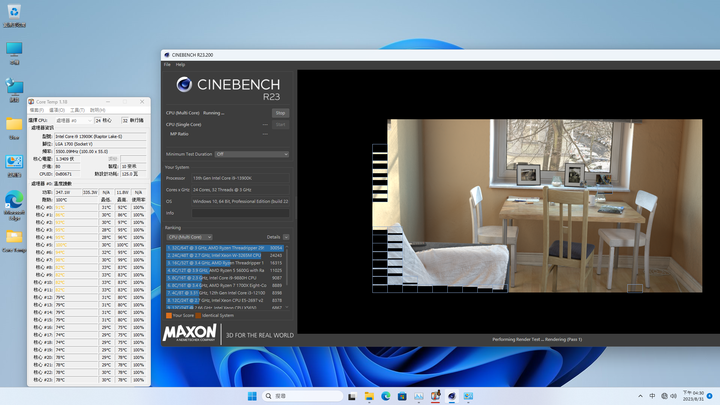Open the network tray icon
Screen dimensions: 720x405
tap(664, 396)
